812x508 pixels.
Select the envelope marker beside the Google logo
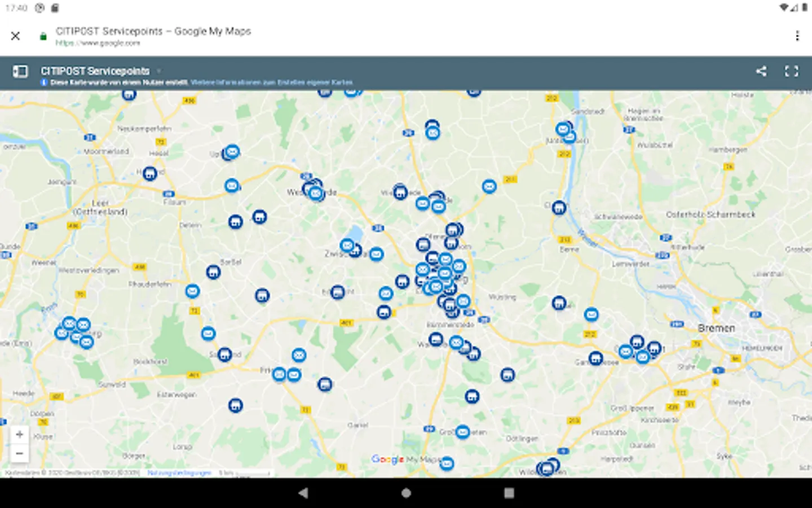[447, 464]
